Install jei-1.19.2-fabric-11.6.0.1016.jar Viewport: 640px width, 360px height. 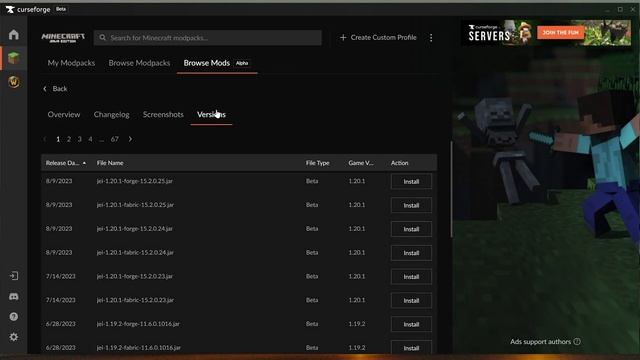coord(411,347)
